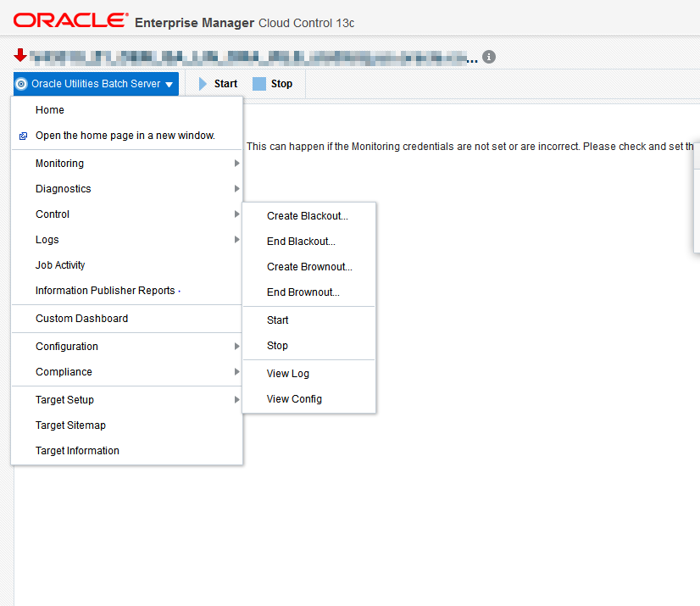The height and width of the screenshot is (606, 700).
Task: Open the target information 'i' icon
Action: click(489, 57)
